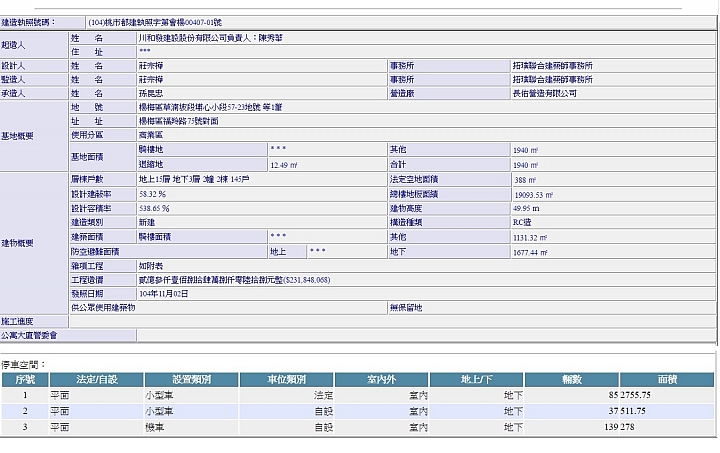This screenshot has width=720, height=453.
Task: Click the 雜項工程 value 如附表
Action: tap(151, 266)
